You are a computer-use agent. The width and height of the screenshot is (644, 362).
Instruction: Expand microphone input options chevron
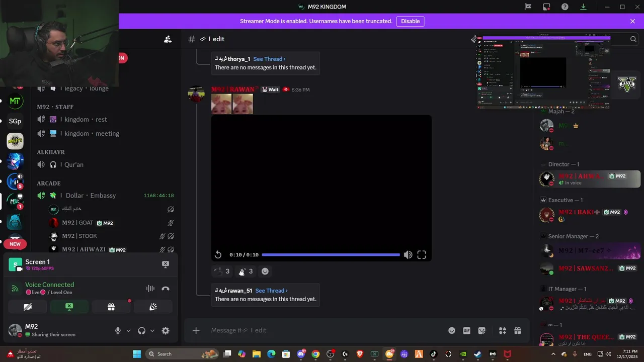[x=128, y=331]
